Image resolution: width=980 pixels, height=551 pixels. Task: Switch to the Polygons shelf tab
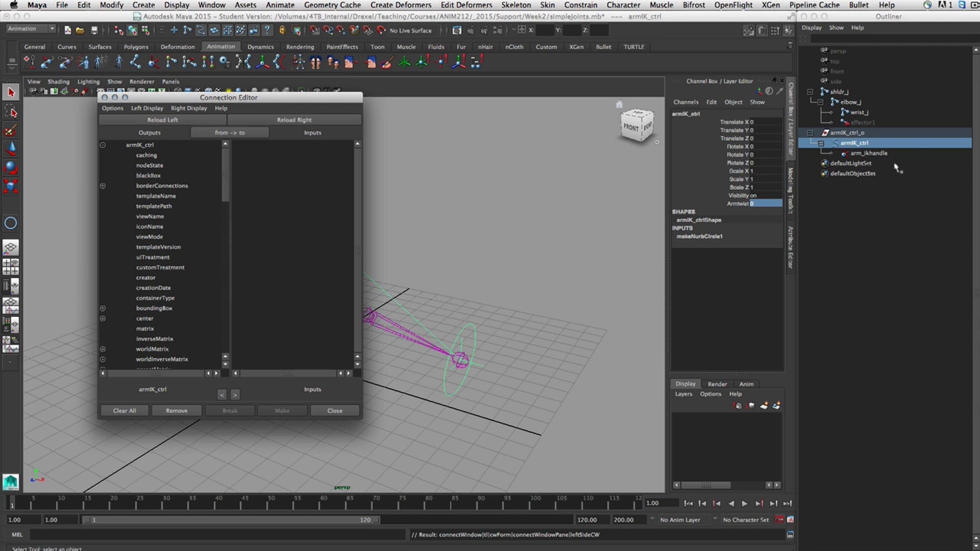click(136, 47)
